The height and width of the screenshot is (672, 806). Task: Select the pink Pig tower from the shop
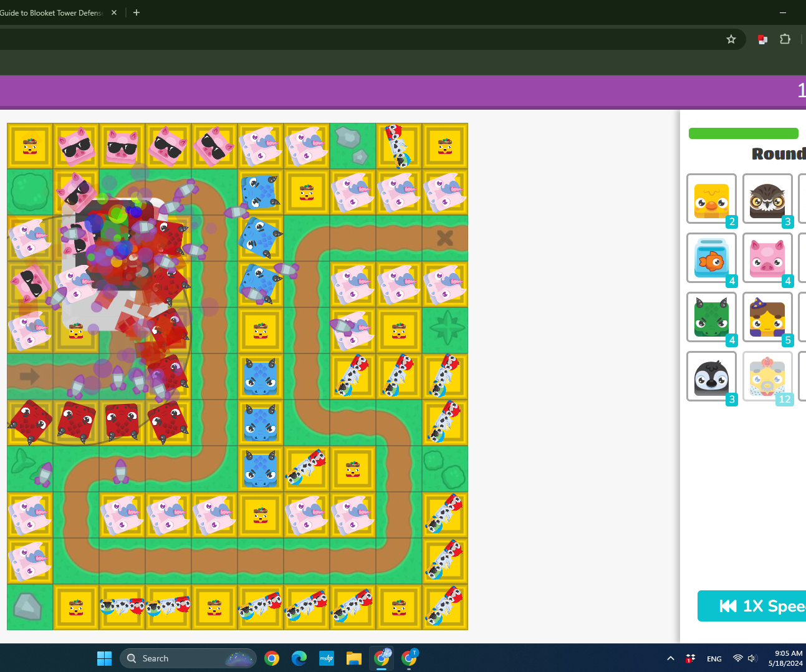pos(767,257)
